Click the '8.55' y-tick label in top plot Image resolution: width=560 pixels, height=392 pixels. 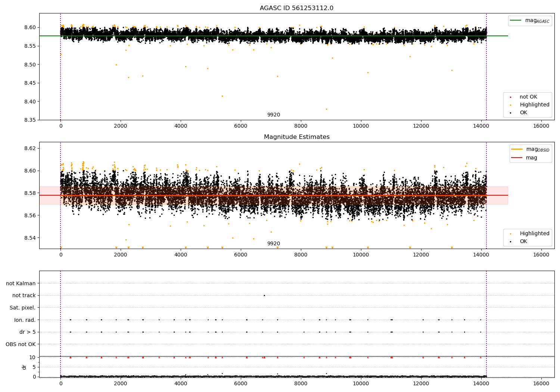30,46
